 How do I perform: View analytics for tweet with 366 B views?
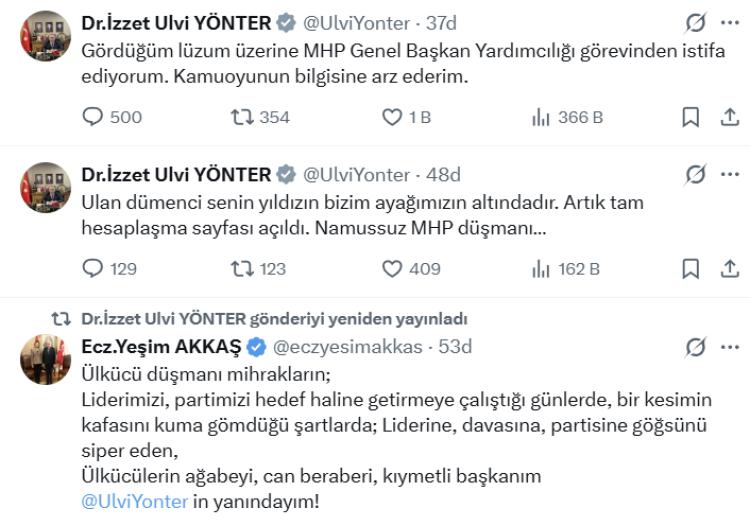click(x=541, y=117)
